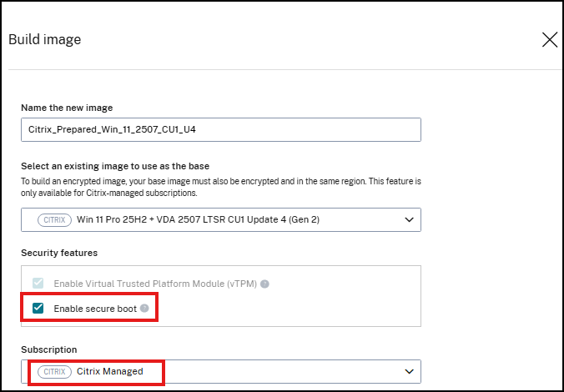Viewport: 564px width, 392px height.
Task: Show help for vTPM option
Action: 264,284
